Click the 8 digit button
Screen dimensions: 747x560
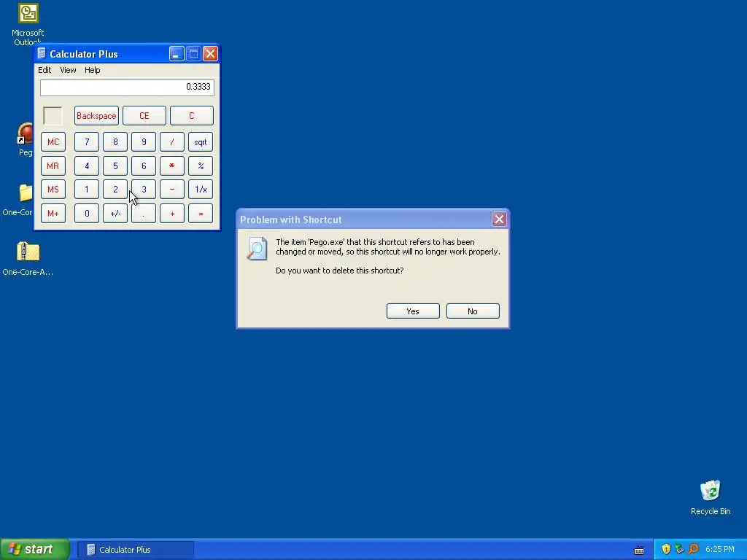pyautogui.click(x=115, y=142)
